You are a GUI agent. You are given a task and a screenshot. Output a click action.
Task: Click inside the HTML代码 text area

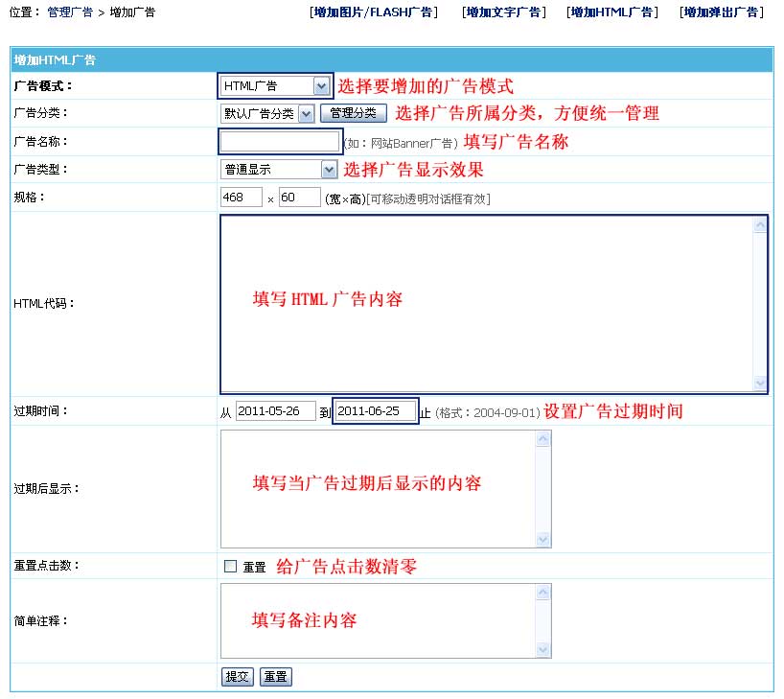click(x=486, y=303)
